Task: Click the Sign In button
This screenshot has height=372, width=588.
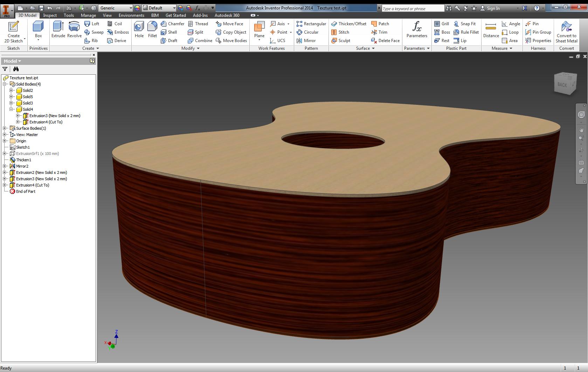Action: 493,8
